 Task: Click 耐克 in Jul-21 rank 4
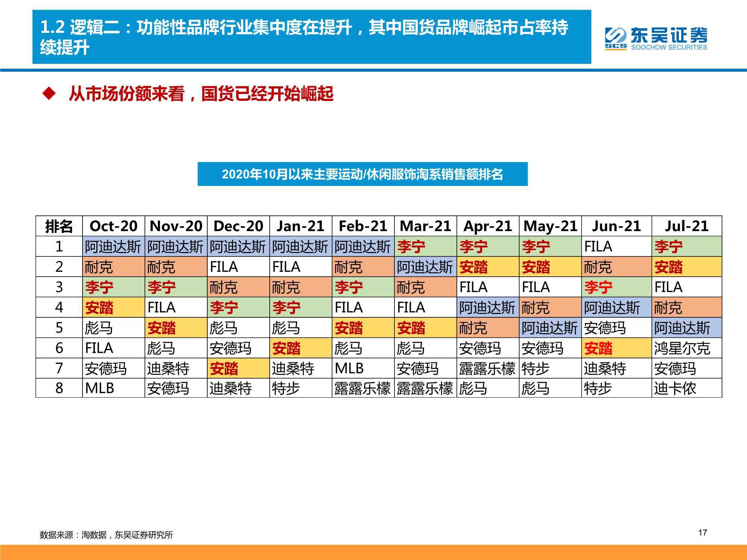687,307
